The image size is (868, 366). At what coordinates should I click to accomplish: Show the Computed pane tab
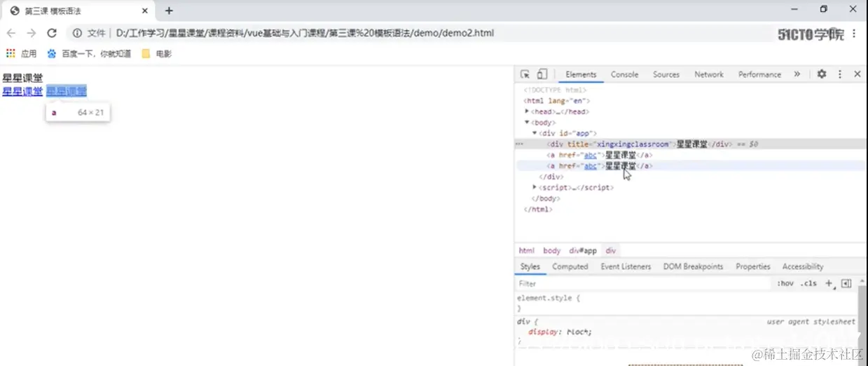(x=570, y=266)
